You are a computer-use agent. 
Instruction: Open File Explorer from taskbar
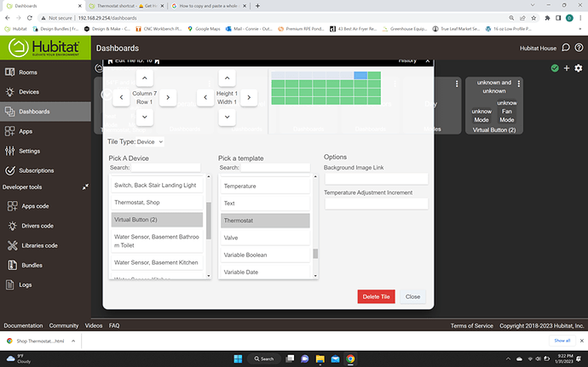320,358
